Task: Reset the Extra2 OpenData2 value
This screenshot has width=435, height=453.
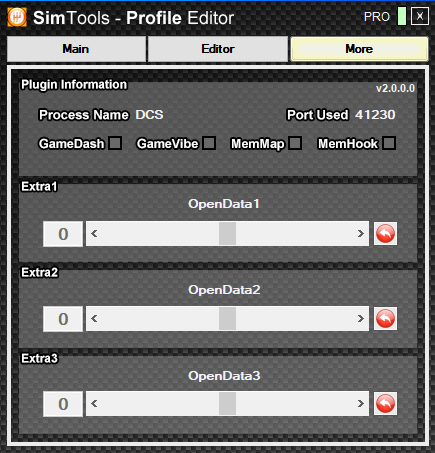Action: pyautogui.click(x=385, y=319)
